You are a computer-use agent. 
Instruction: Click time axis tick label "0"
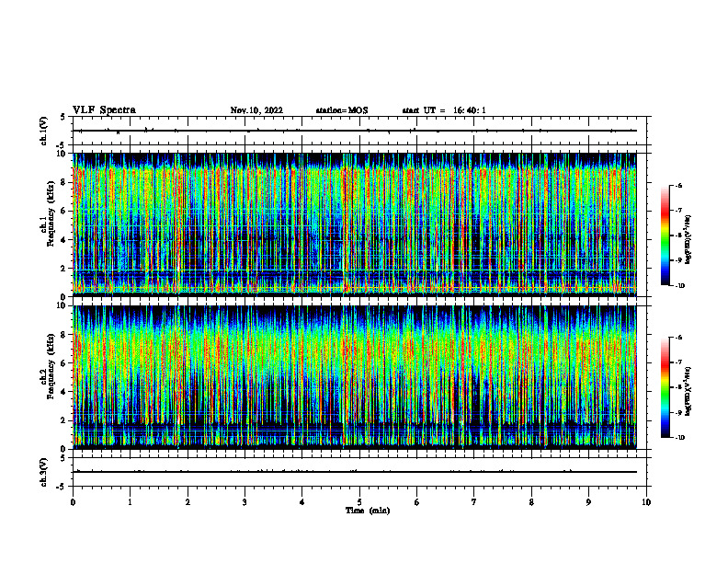click(73, 502)
